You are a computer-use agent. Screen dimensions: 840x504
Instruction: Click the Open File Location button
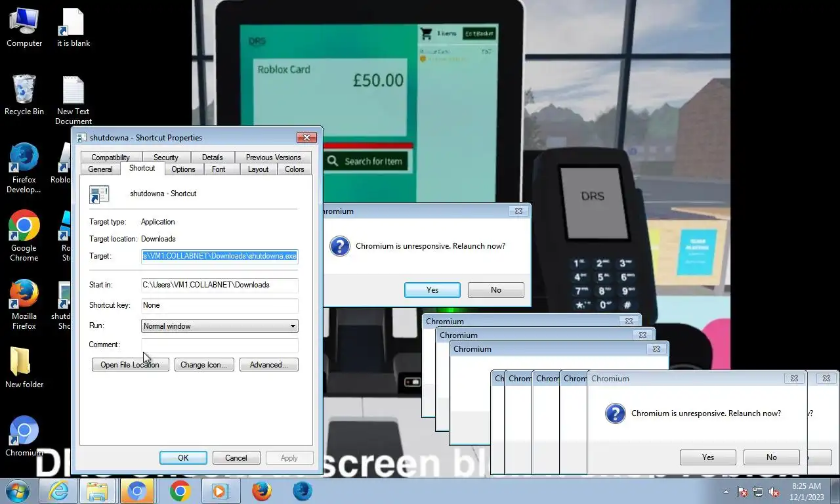coord(130,365)
